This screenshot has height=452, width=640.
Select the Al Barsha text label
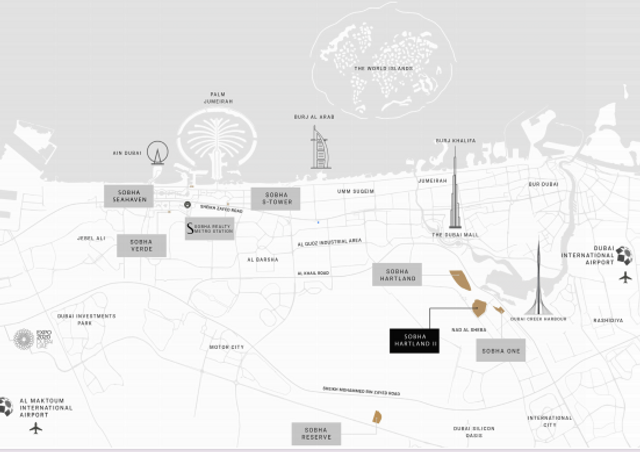click(263, 259)
